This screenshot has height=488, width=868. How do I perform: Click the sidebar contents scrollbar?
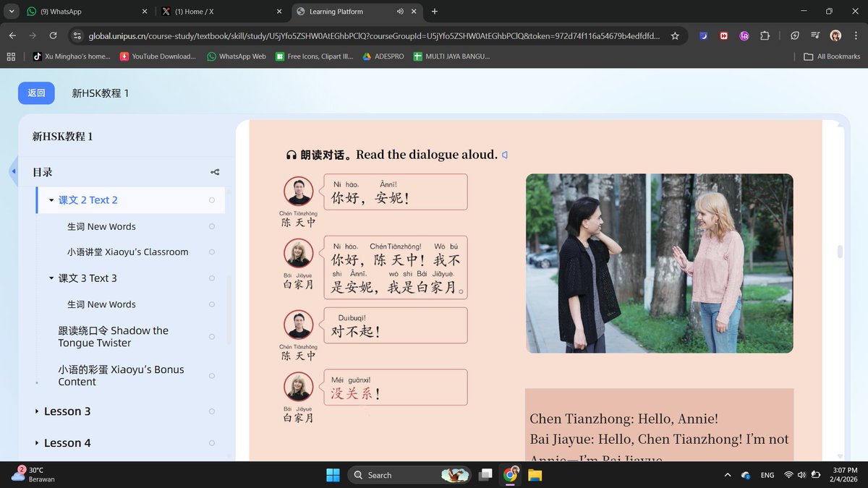[x=230, y=309]
